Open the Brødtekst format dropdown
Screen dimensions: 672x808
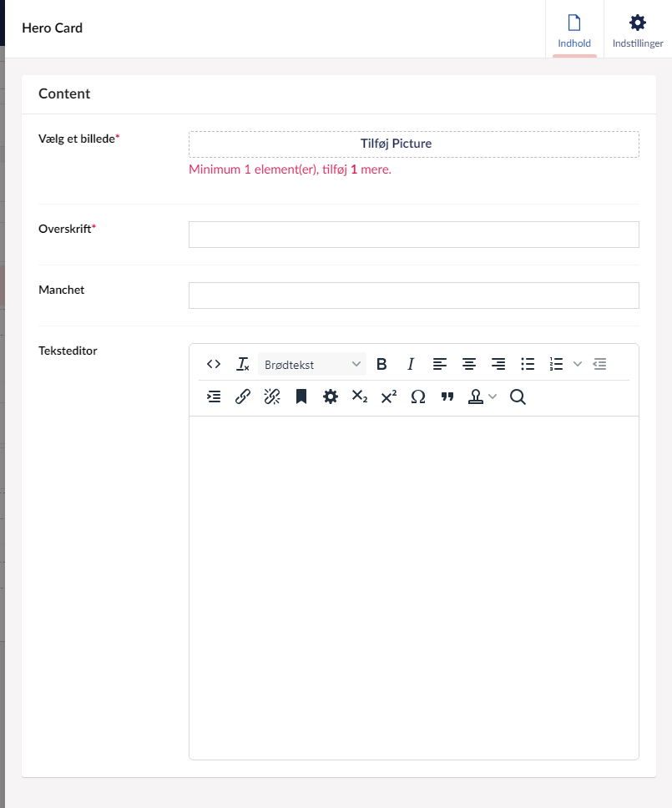click(312, 364)
